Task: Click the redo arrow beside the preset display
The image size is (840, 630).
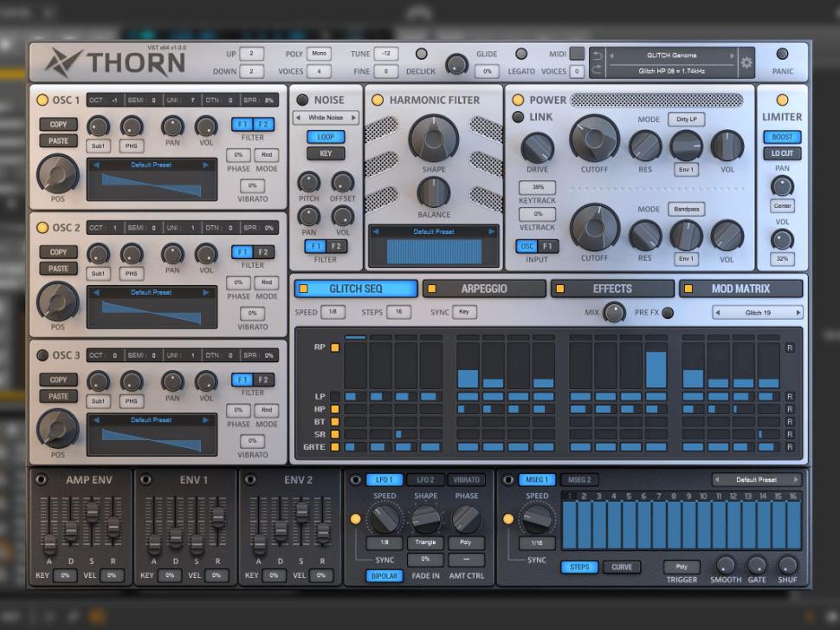Action: coord(596,70)
